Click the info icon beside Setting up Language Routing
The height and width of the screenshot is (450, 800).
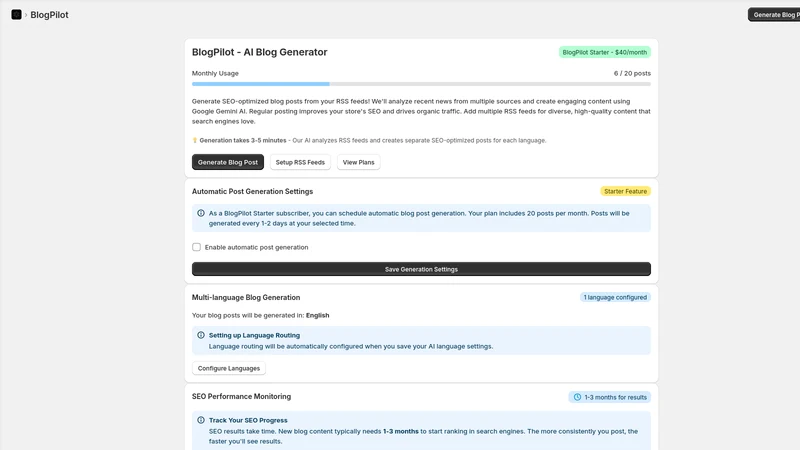coord(201,335)
